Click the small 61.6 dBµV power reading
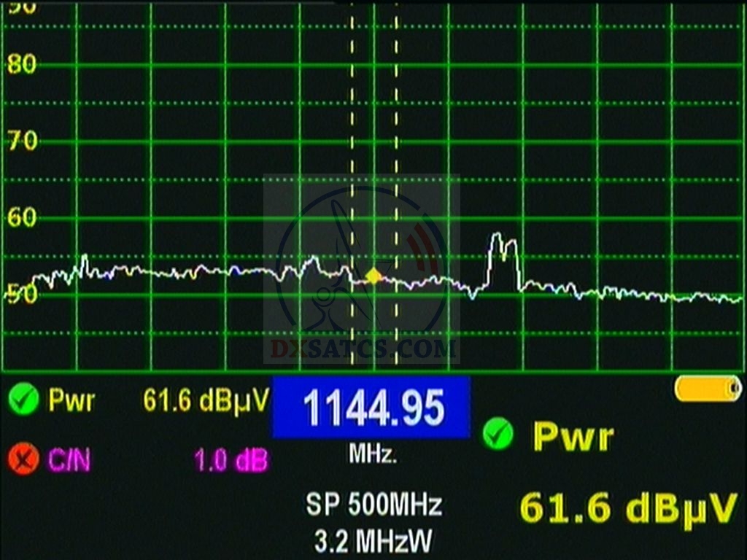 (206, 400)
